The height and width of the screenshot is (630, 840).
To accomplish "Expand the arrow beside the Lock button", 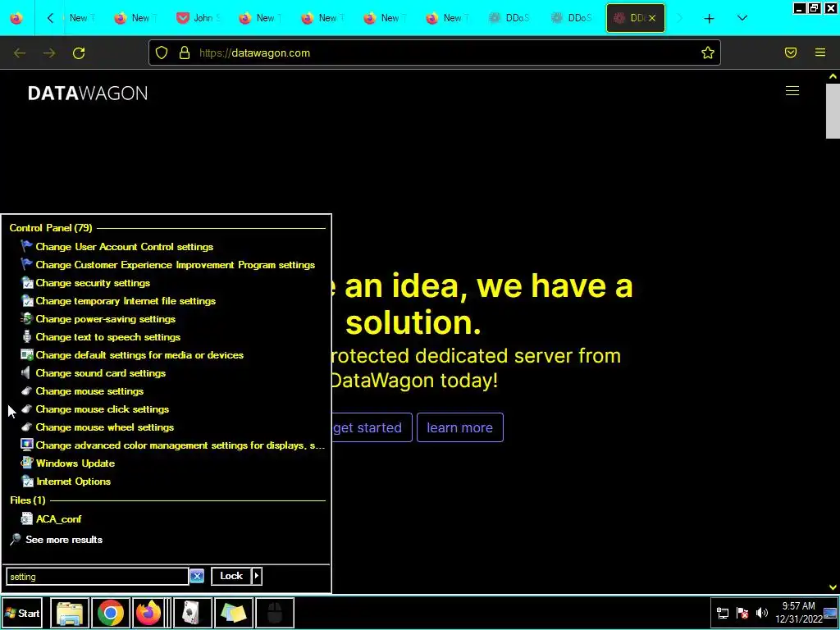I will point(257,577).
